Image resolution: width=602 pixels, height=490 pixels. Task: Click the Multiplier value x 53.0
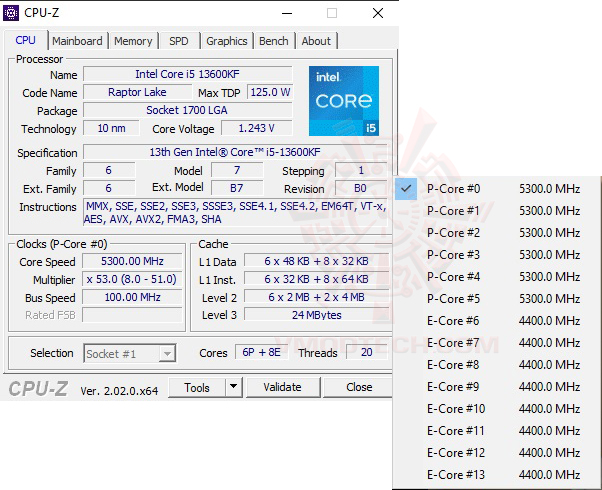tap(132, 279)
